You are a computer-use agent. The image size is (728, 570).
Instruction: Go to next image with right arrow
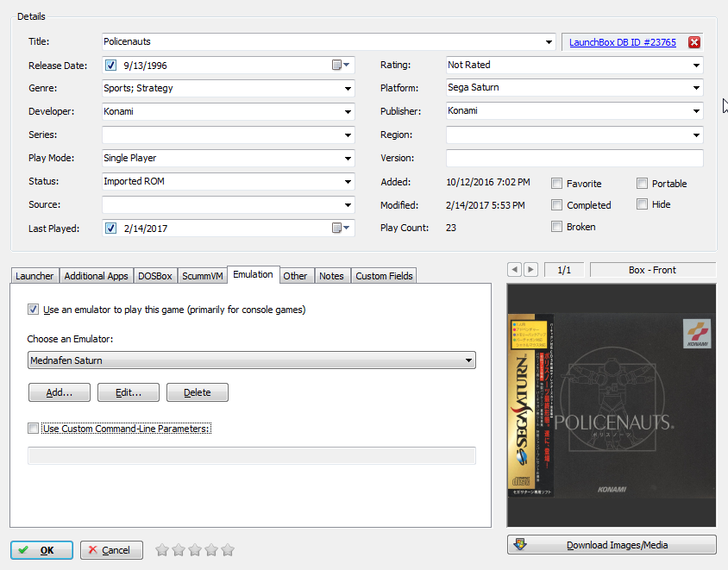530,269
